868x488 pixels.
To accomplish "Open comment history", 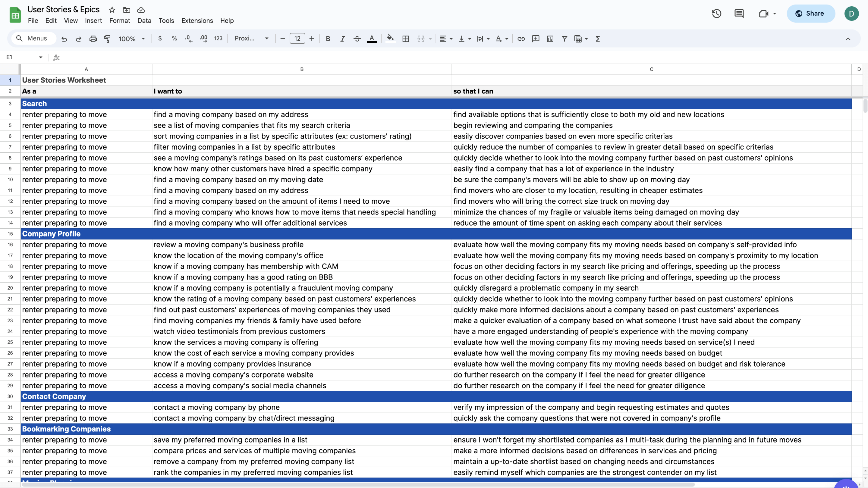I will pyautogui.click(x=739, y=14).
